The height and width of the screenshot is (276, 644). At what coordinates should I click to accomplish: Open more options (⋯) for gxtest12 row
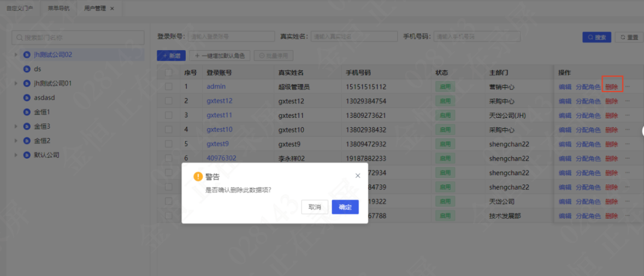pos(627,101)
